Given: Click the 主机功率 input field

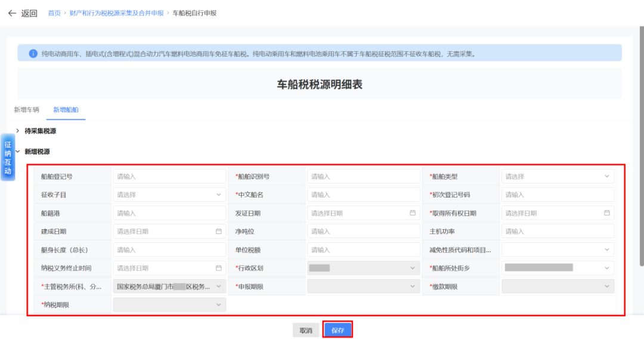Looking at the screenshot, I should [558, 232].
